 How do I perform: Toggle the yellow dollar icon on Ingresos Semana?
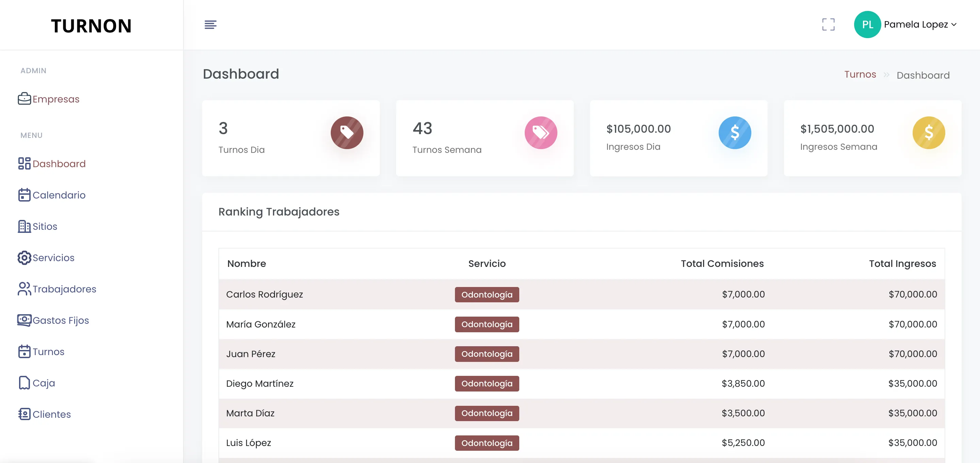tap(929, 132)
